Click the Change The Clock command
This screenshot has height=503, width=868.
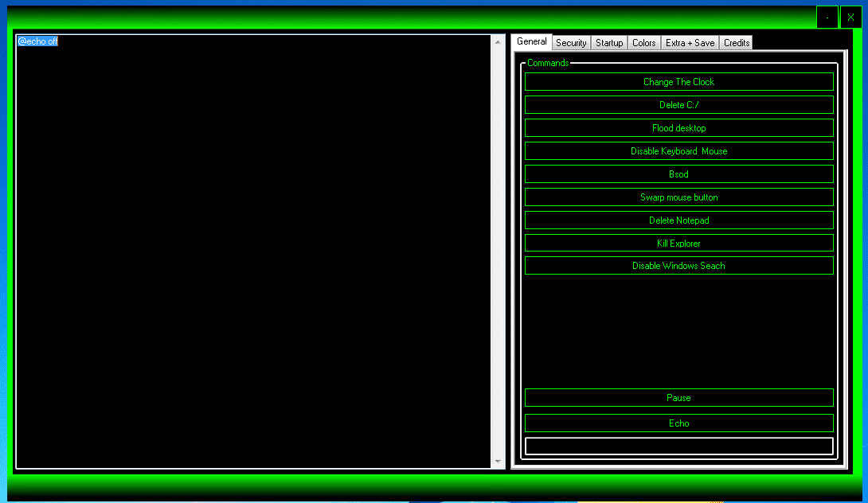(678, 81)
